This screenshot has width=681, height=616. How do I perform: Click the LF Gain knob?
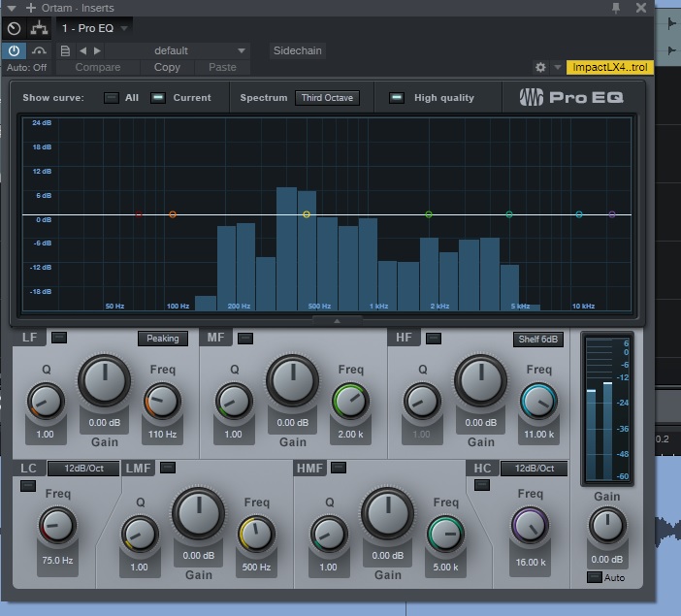coord(104,381)
